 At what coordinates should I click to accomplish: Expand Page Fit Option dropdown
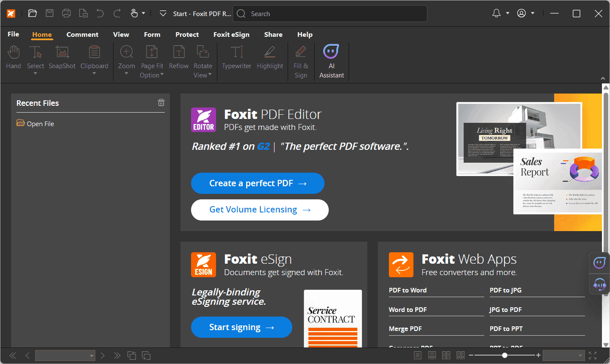pyautogui.click(x=162, y=75)
